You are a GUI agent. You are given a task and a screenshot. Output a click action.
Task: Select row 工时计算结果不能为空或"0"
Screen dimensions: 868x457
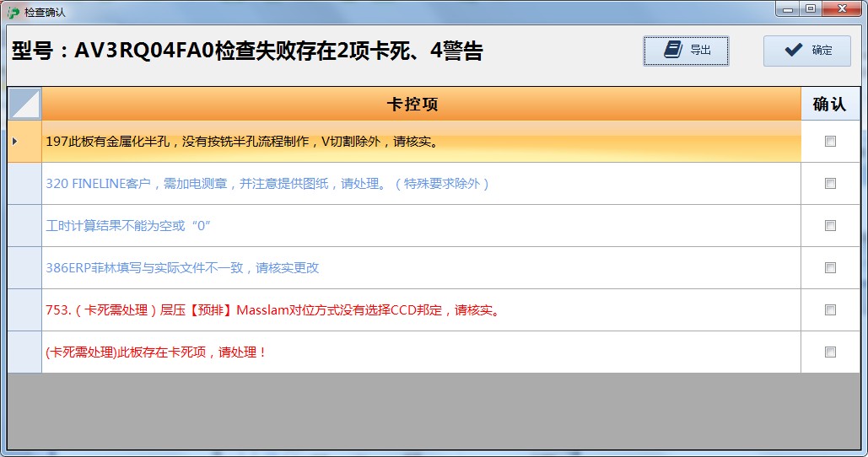(x=421, y=225)
